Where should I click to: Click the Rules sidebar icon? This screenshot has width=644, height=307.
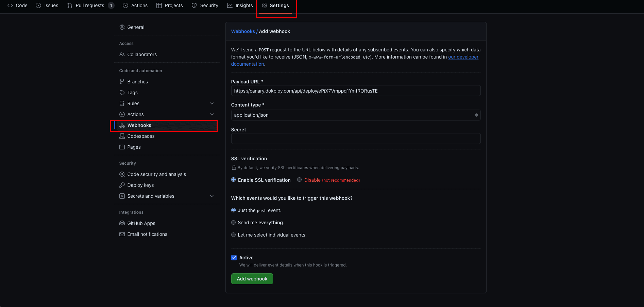pyautogui.click(x=122, y=103)
